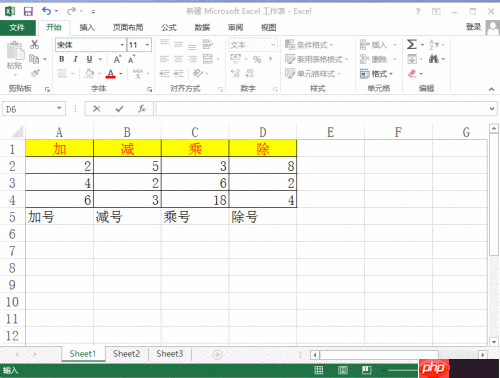Decrease font size with small A icon
Viewport: 500px width, 378px height.
[x=131, y=60]
